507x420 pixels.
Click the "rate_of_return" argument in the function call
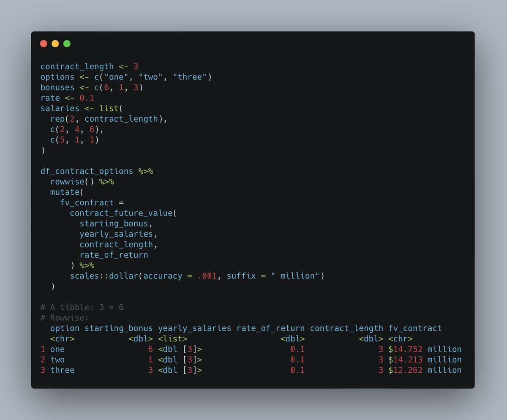[114, 255]
